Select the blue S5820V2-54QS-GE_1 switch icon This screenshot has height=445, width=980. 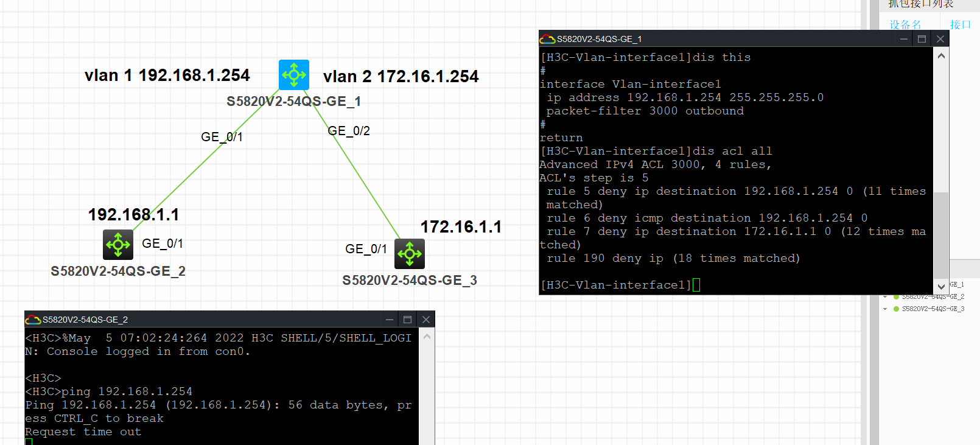tap(294, 75)
